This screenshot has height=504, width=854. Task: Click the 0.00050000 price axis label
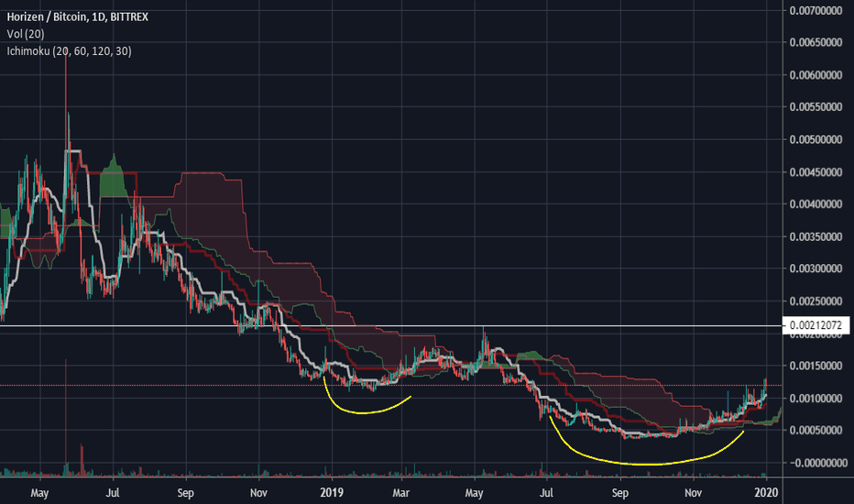pyautogui.click(x=816, y=431)
